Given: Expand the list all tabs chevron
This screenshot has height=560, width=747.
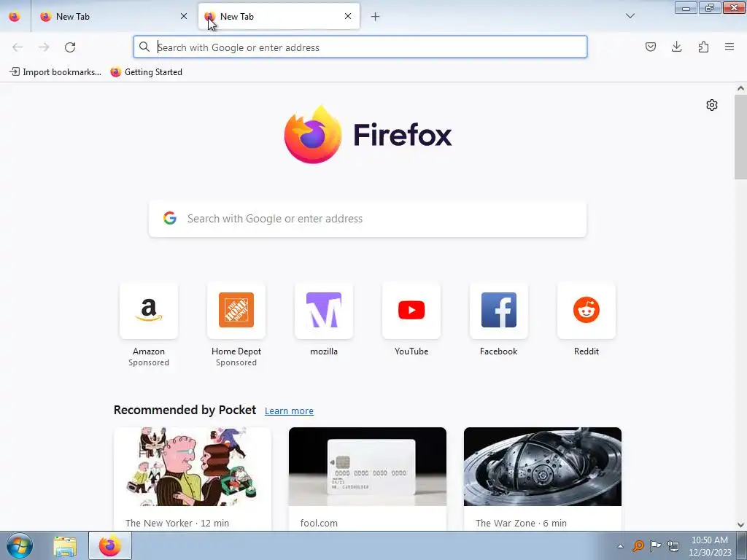Looking at the screenshot, I should point(630,16).
